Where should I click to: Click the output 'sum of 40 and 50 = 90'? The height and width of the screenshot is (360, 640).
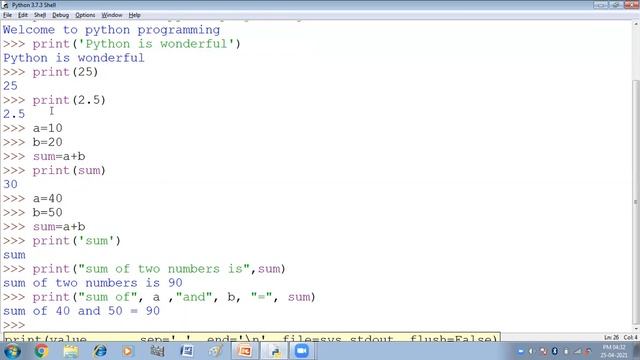click(x=81, y=311)
